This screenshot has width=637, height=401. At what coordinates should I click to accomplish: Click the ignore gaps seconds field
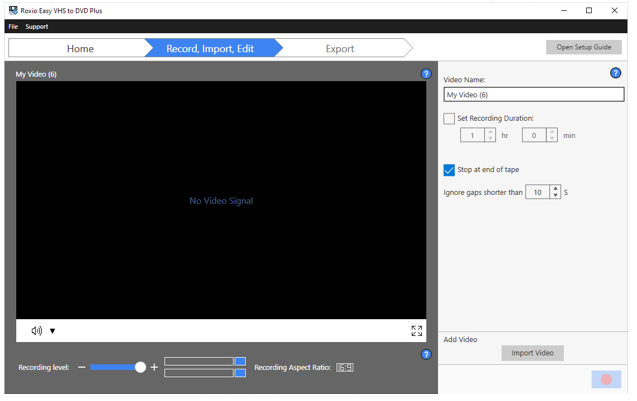coord(537,192)
